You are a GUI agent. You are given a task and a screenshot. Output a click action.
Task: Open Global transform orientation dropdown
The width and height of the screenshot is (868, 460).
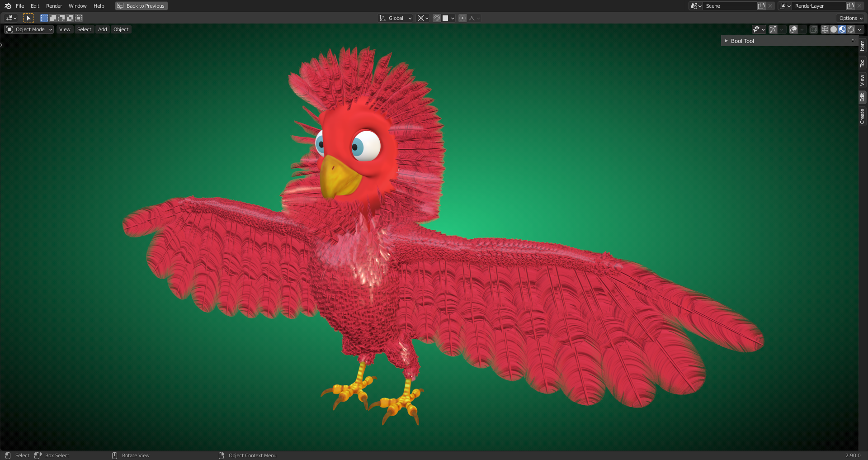396,18
